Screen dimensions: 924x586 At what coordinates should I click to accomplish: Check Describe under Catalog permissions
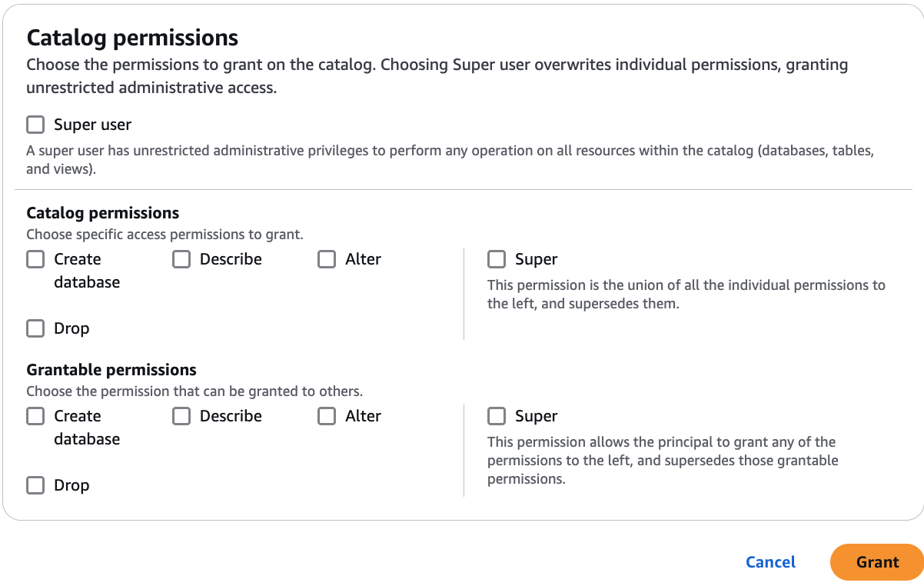coord(181,259)
